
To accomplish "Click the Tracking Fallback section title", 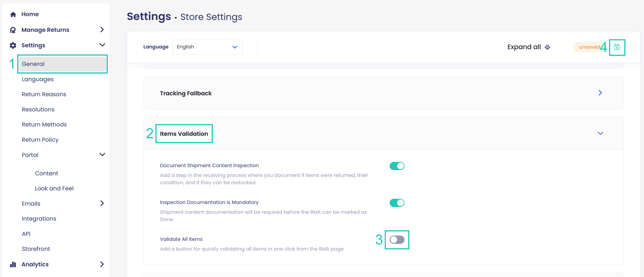I will [x=186, y=93].
